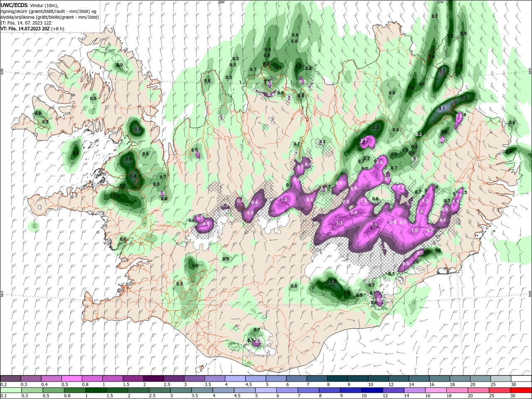Pick the bright red swatch ending the rain legend
The height and width of the screenshot is (399, 532).
click(x=522, y=390)
